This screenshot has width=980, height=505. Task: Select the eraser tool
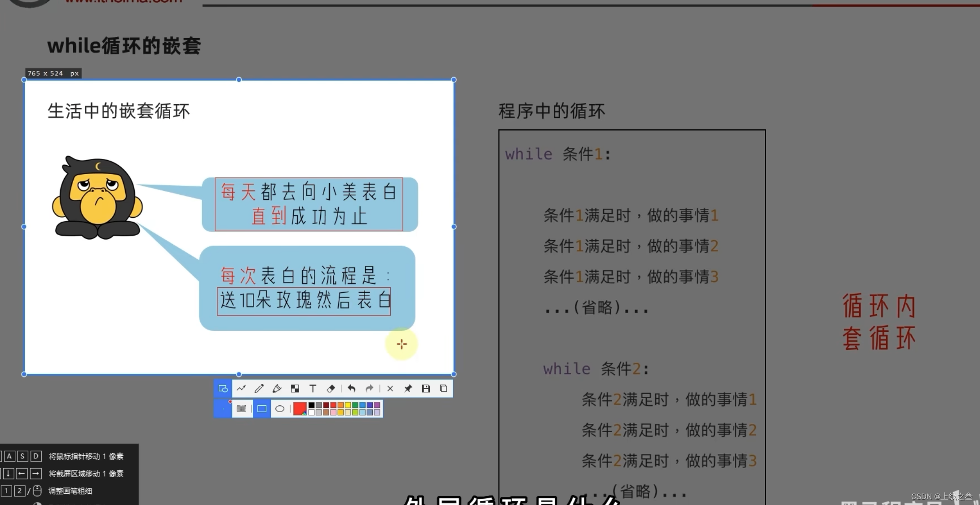pos(331,389)
